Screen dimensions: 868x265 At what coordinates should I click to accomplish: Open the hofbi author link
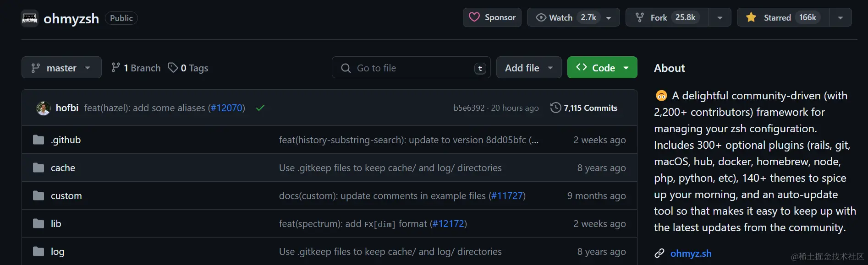pyautogui.click(x=67, y=108)
